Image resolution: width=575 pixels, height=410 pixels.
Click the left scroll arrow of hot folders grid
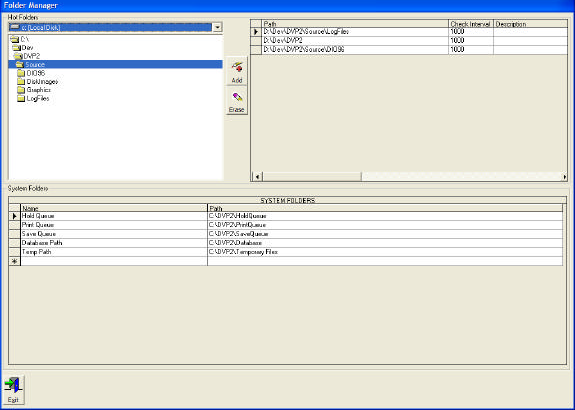pyautogui.click(x=257, y=177)
